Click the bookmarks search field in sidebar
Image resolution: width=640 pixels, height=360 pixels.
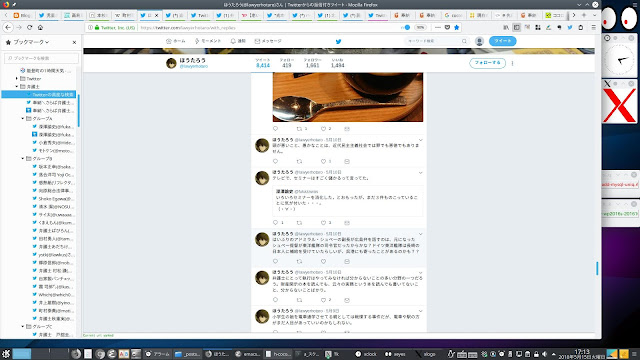tap(41, 58)
